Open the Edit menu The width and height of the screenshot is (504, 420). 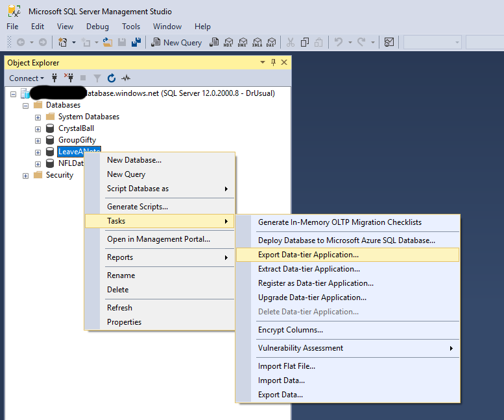point(38,27)
